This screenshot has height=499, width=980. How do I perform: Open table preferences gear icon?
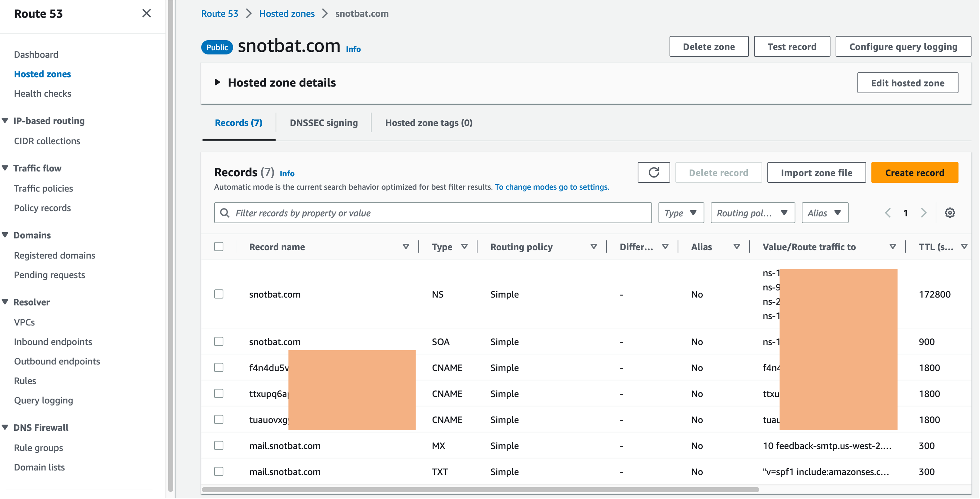[949, 213]
